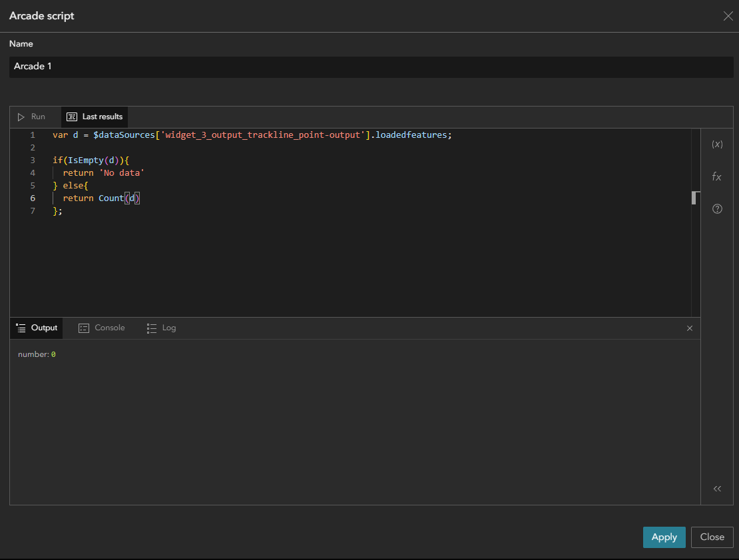Open the Last results tab
739x560 pixels.
(95, 117)
